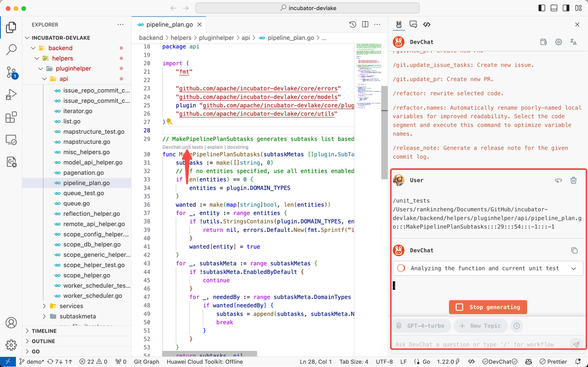Go back using navigation arrow
Viewport: 588px width, 367px height.
point(173,8)
